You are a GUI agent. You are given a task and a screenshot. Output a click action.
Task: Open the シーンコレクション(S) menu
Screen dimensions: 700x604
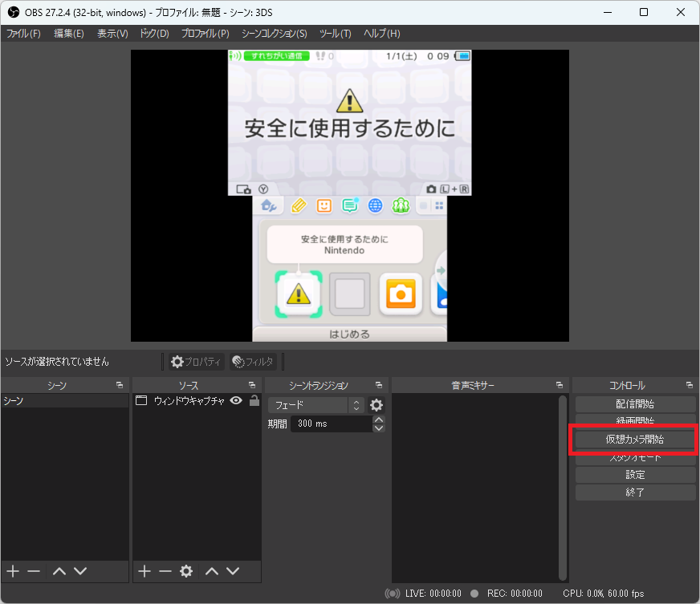click(x=274, y=34)
